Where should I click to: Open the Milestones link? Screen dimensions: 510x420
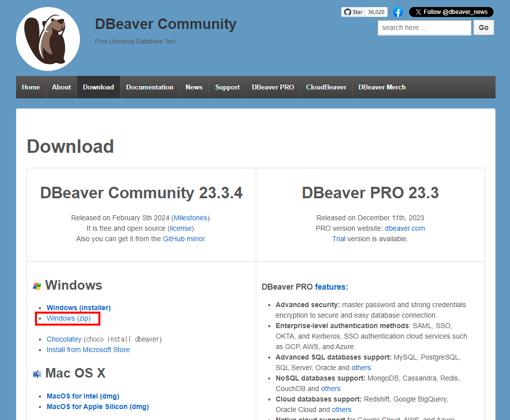190,218
